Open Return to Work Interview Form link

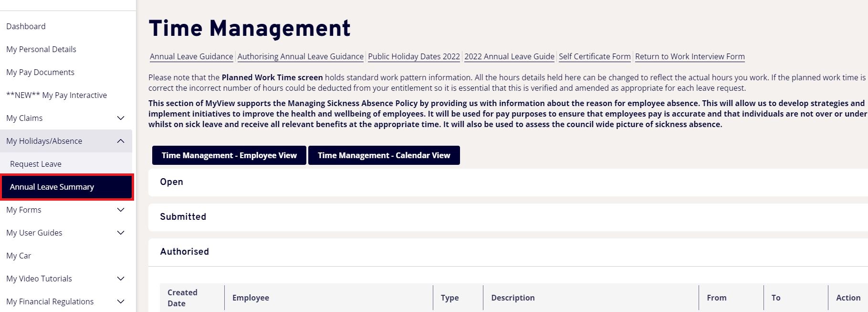point(690,56)
